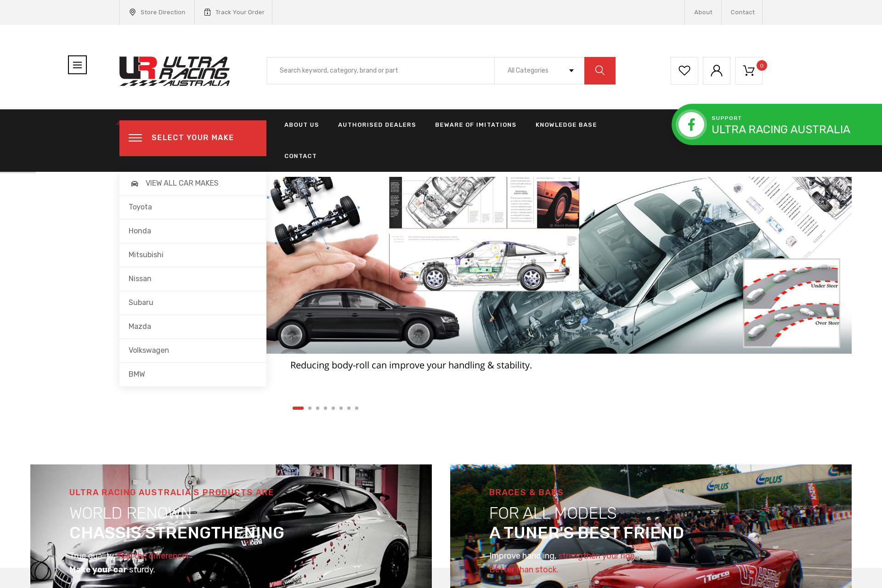The width and height of the screenshot is (882, 588).
Task: Open the Chassis Strengthening promo banner
Action: click(x=231, y=526)
